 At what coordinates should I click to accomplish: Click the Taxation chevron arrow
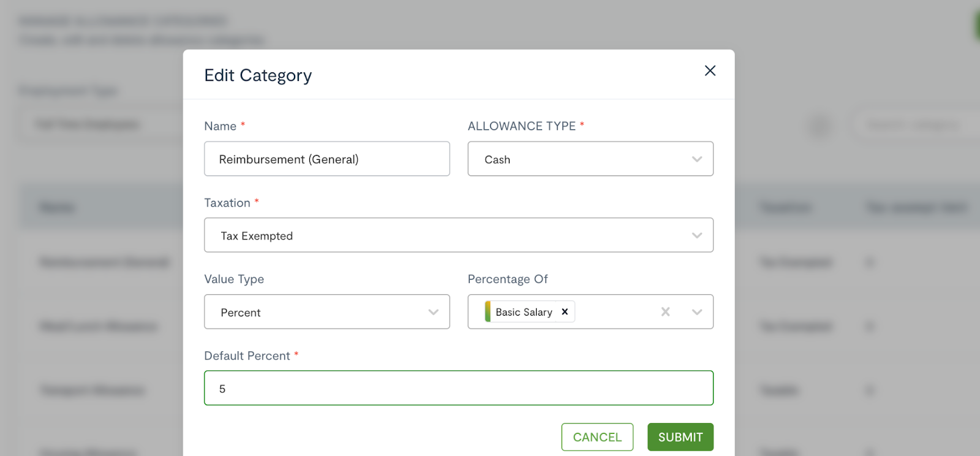pos(697,235)
